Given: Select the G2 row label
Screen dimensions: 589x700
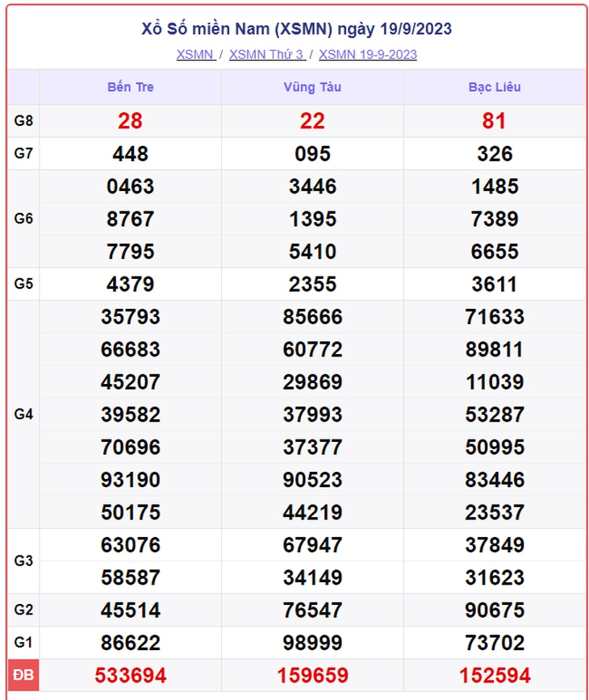Looking at the screenshot, I should [x=23, y=610].
